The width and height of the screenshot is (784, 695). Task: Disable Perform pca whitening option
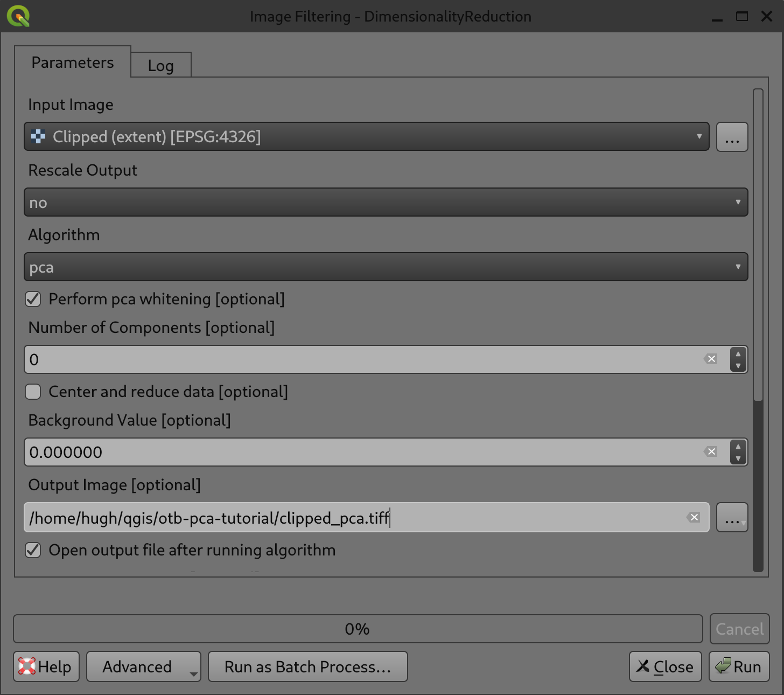(x=33, y=299)
